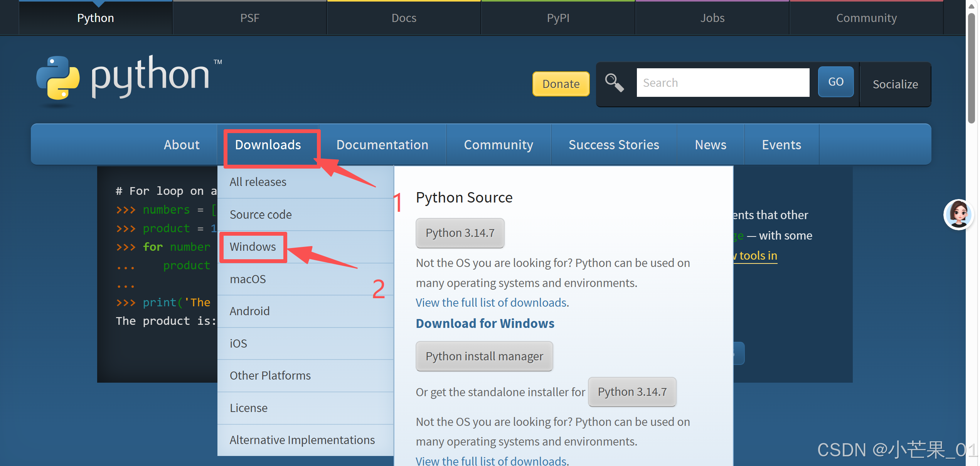
Task: Open the Community menu in main navigation
Action: [498, 145]
